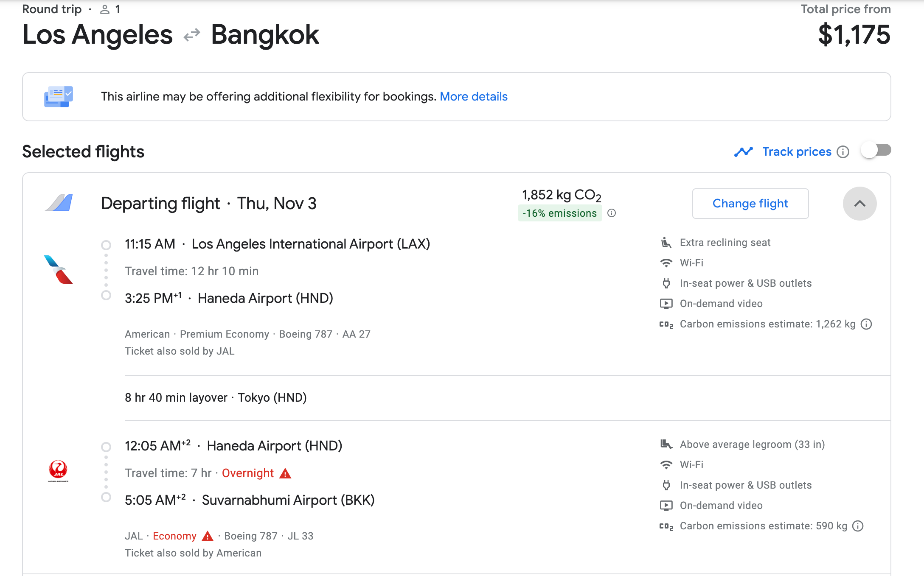
Task: Click the -16% emissions info icon
Action: click(x=612, y=213)
